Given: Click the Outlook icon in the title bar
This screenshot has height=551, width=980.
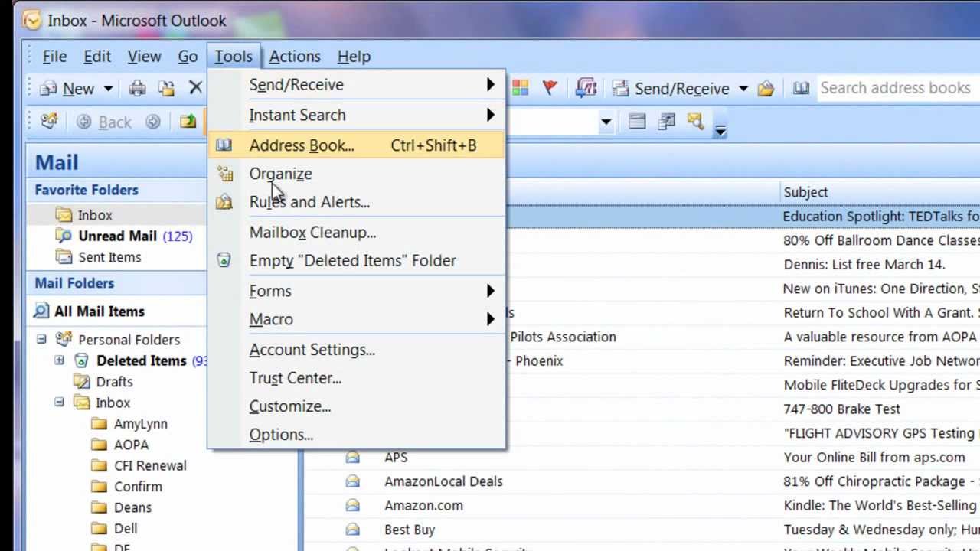Looking at the screenshot, I should tap(32, 21).
